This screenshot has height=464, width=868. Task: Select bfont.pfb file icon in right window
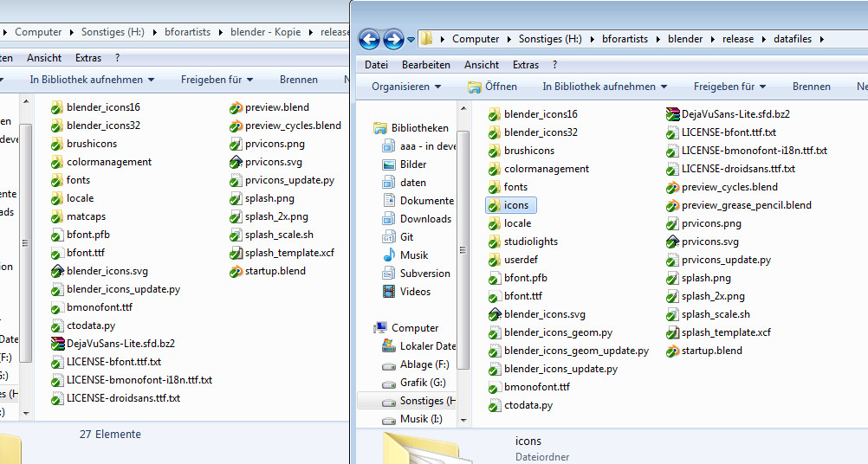pyautogui.click(x=495, y=278)
